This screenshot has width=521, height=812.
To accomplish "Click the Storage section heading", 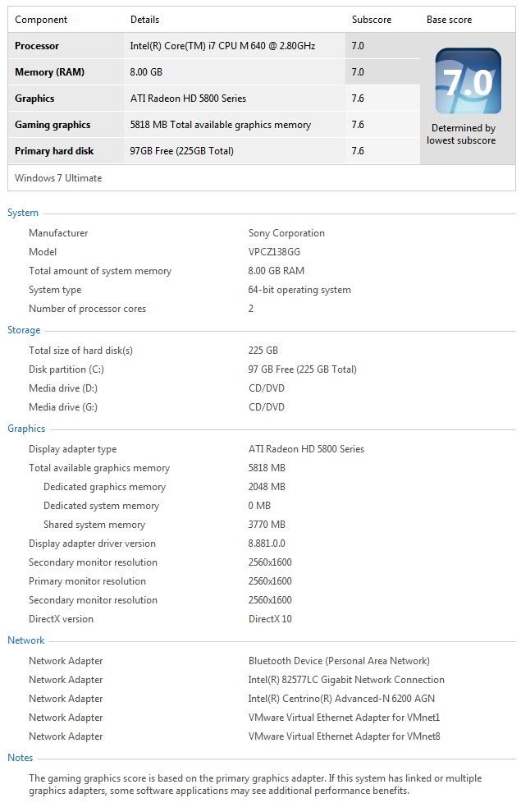I will point(24,330).
